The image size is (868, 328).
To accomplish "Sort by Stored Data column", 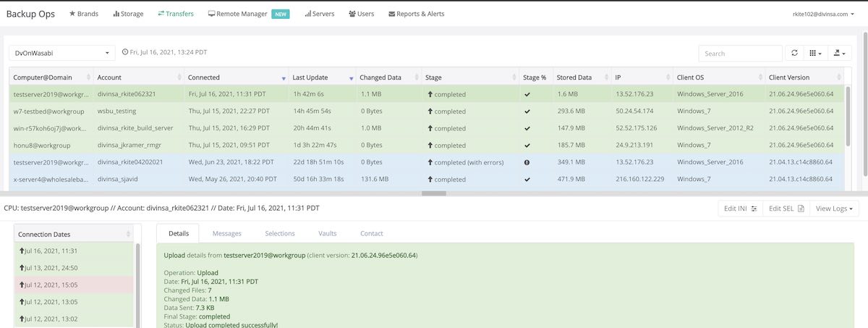I will (x=582, y=77).
